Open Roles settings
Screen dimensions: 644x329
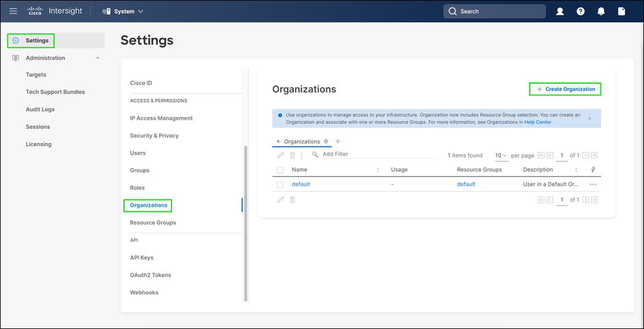(137, 188)
